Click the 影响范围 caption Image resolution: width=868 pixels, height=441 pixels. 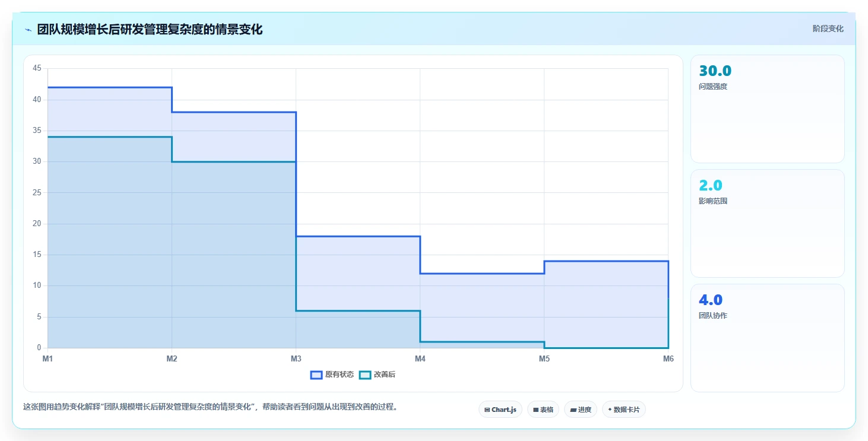point(713,201)
